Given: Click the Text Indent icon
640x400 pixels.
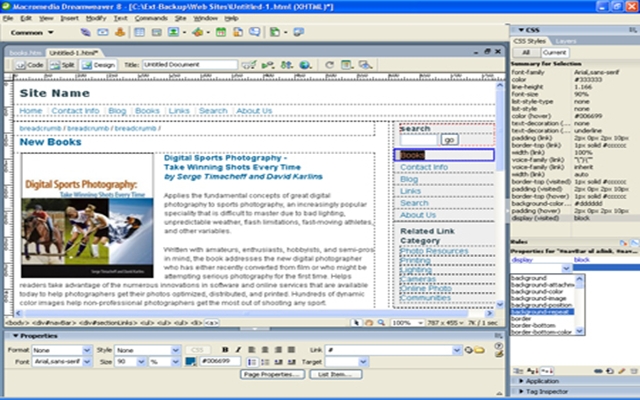Looking at the screenshot, I should pos(291,362).
